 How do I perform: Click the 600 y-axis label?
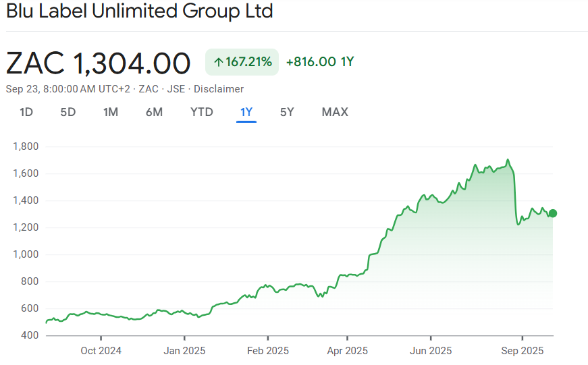[x=30, y=308]
